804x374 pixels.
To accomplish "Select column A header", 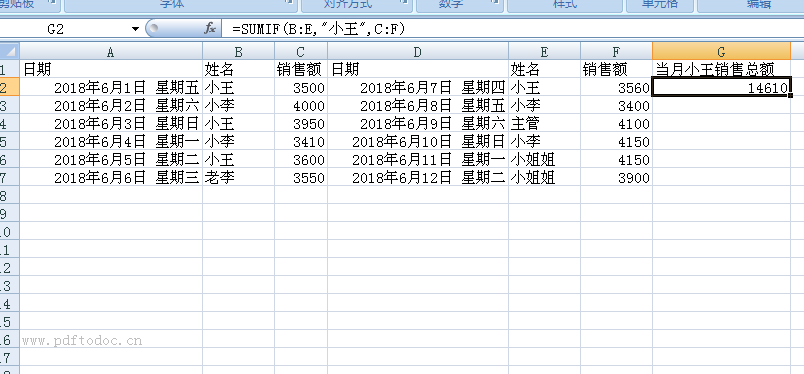I will (x=111, y=51).
